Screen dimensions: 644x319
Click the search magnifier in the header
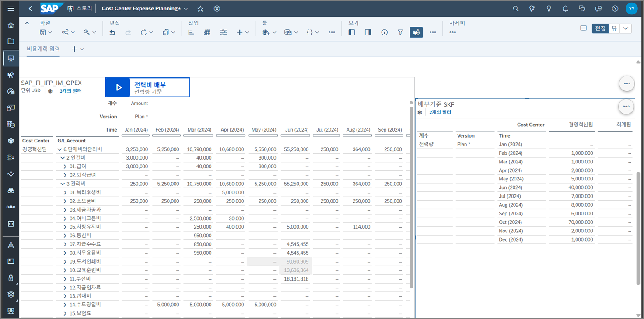(x=516, y=9)
